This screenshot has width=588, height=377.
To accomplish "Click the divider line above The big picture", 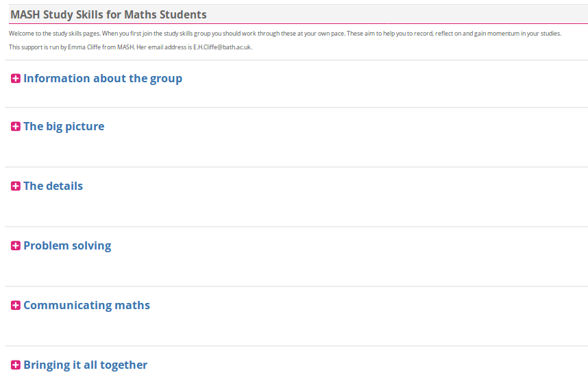I will coord(296,108).
